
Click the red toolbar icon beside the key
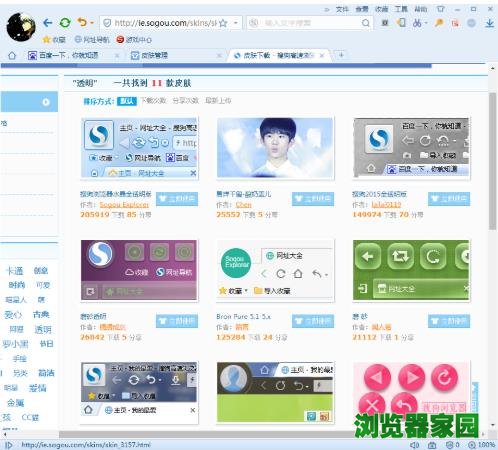coord(455,23)
